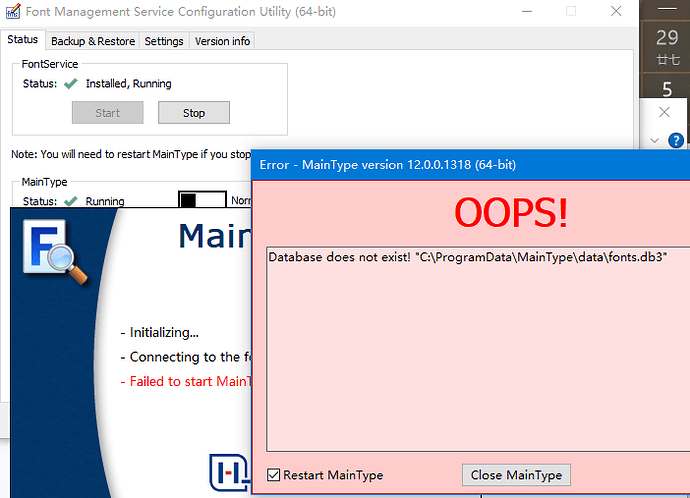
Task: Click inside the error message text box
Action: point(478,349)
